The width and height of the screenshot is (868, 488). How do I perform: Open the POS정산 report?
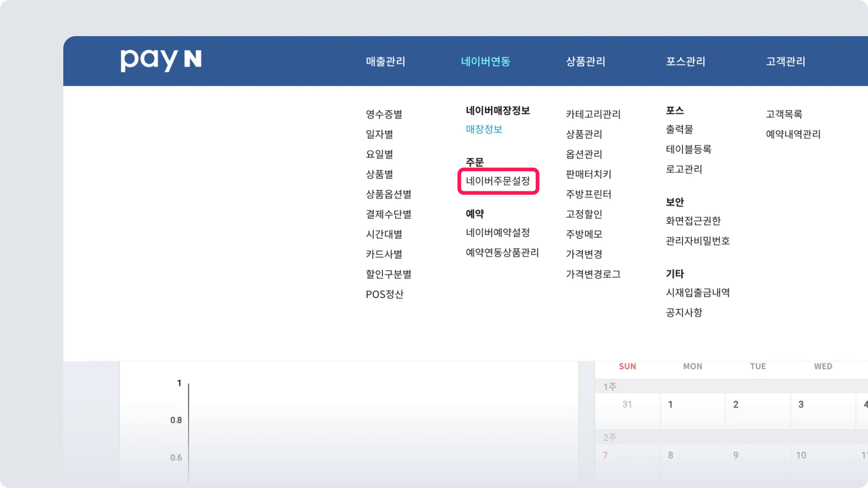click(384, 294)
